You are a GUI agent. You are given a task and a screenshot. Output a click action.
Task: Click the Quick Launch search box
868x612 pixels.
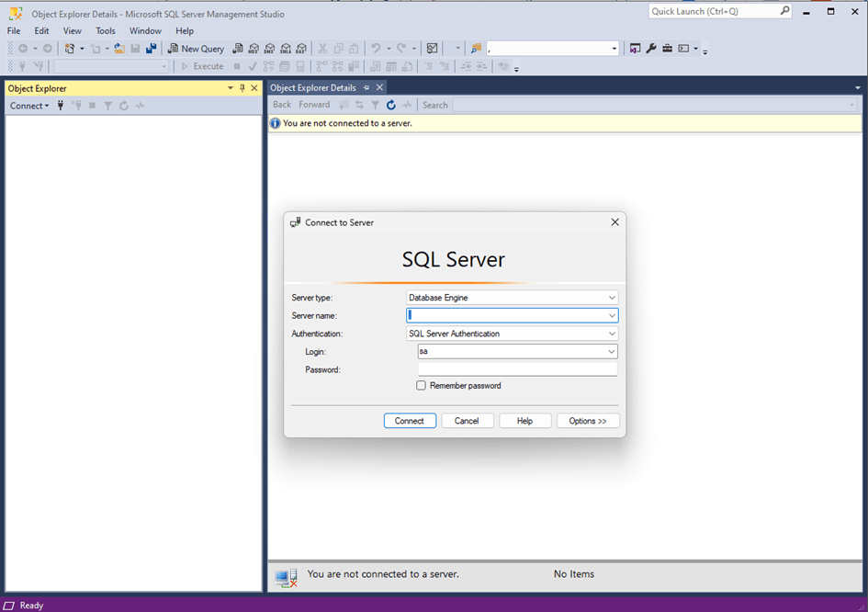pos(714,12)
